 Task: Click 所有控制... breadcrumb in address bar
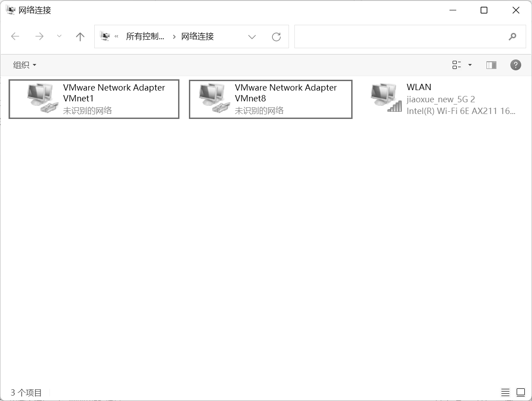pyautogui.click(x=145, y=36)
